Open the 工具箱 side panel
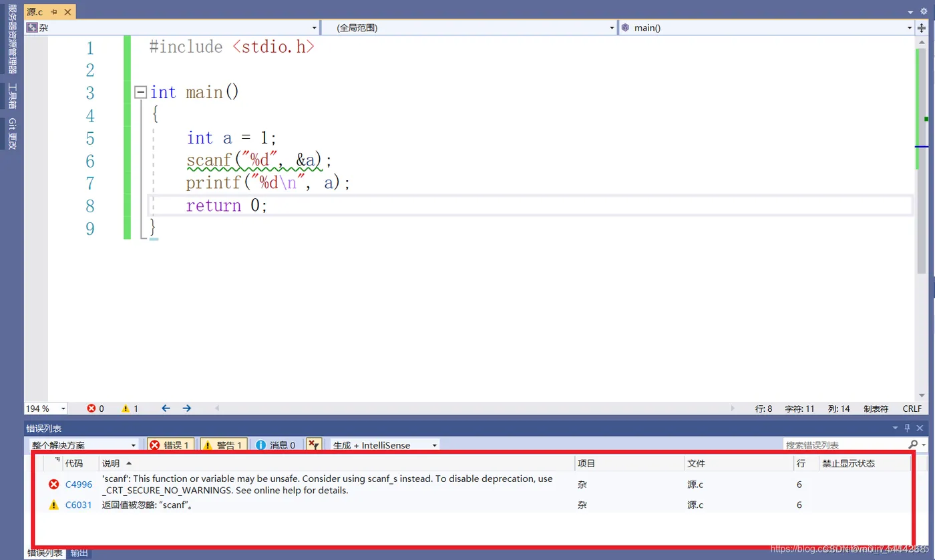Screen dimensions: 935x560 12,96
